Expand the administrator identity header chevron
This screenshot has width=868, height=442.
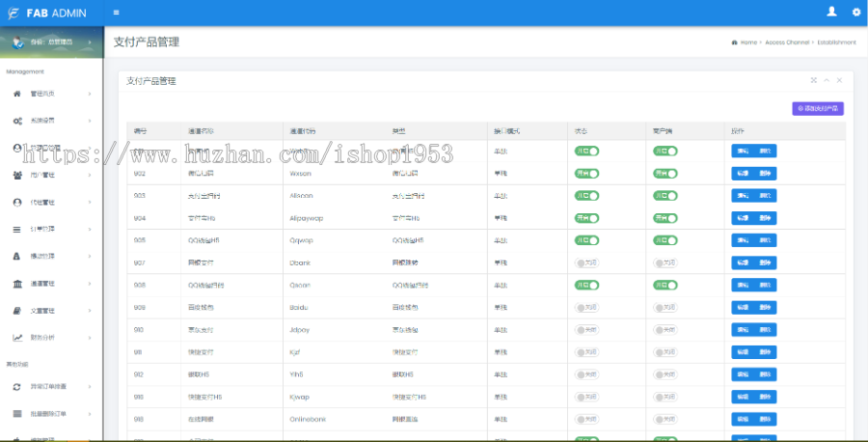click(x=90, y=42)
